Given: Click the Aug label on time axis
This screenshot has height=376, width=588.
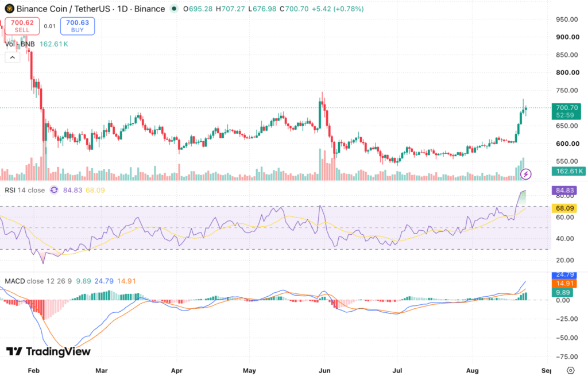Looking at the screenshot, I should [x=472, y=370].
